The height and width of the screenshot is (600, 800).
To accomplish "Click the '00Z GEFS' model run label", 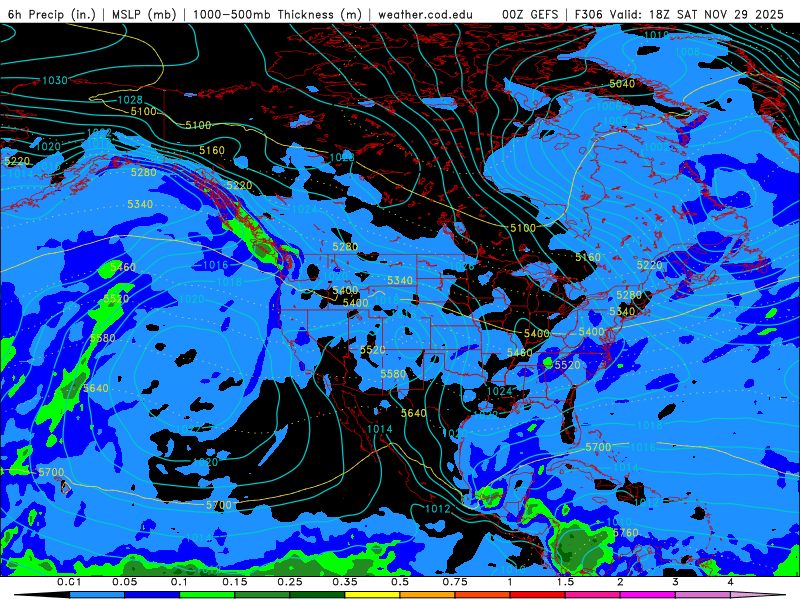I will pyautogui.click(x=530, y=14).
